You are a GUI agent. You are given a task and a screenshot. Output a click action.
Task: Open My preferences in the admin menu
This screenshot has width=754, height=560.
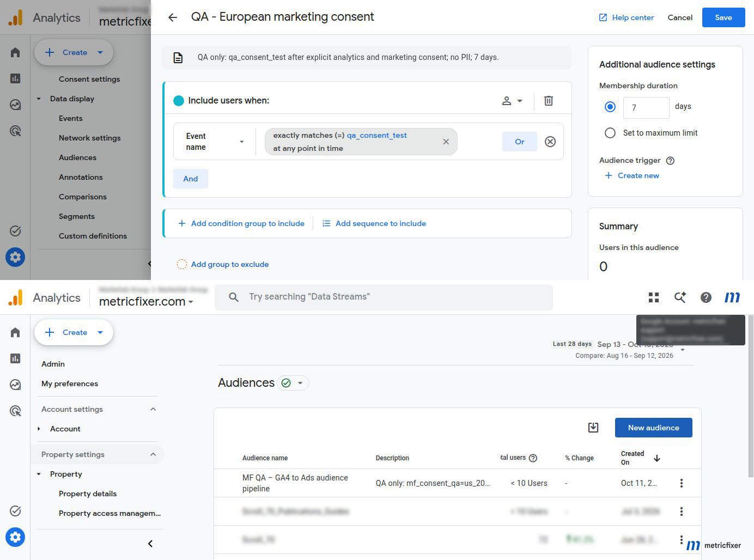pyautogui.click(x=70, y=384)
